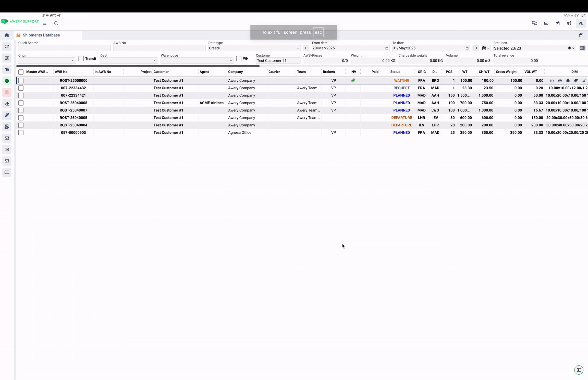588x380 pixels.
Task: Click the VL user profile button
Action: tap(581, 23)
